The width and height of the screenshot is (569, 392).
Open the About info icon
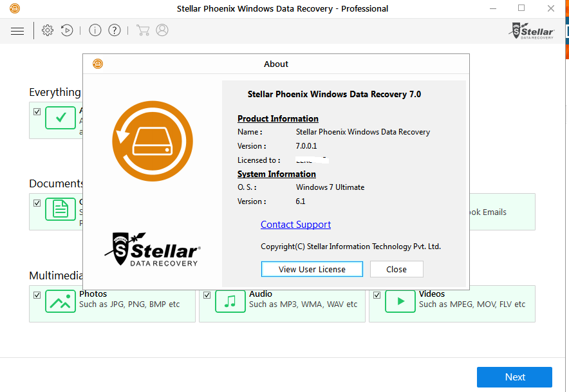(x=95, y=30)
